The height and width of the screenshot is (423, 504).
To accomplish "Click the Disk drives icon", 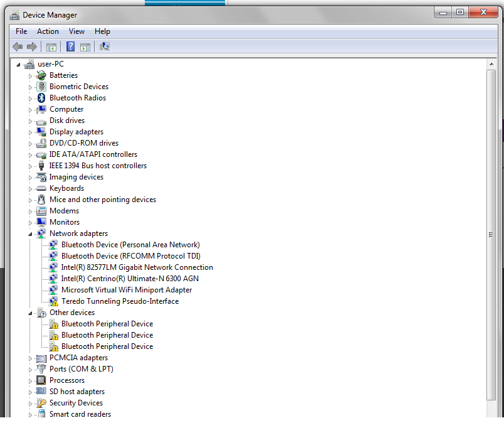I will coord(41,122).
